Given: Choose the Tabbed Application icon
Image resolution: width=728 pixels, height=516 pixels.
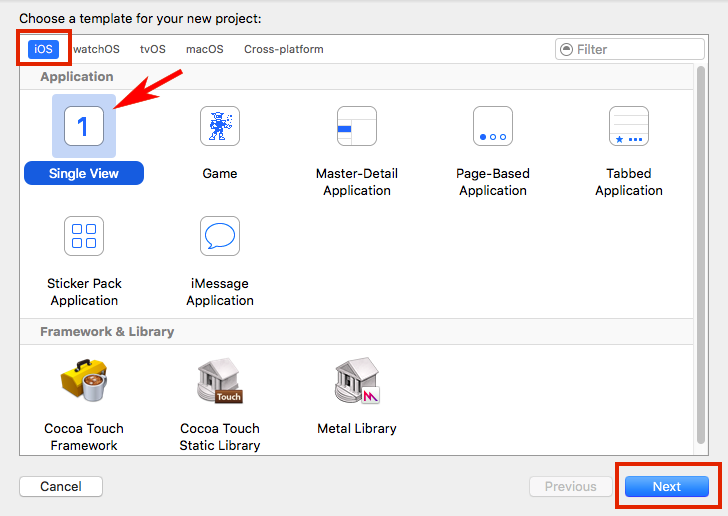Looking at the screenshot, I should click(629, 126).
